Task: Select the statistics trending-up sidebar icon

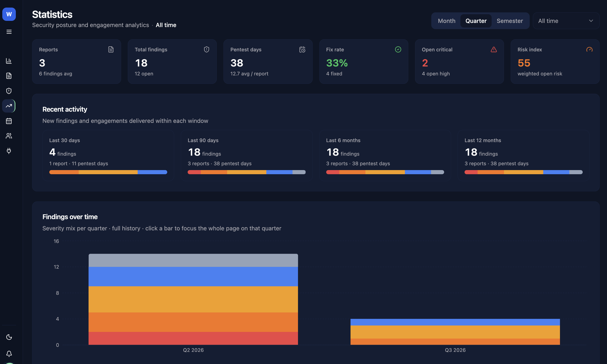Action: 9,106
